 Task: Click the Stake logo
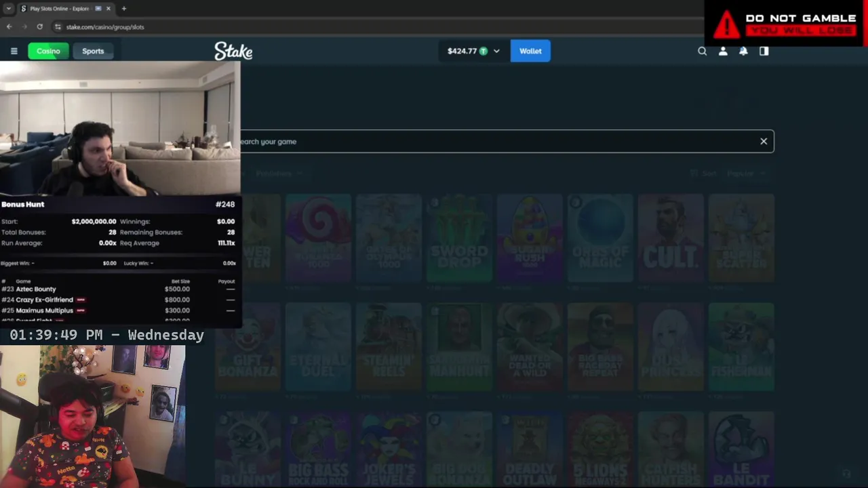(x=233, y=51)
